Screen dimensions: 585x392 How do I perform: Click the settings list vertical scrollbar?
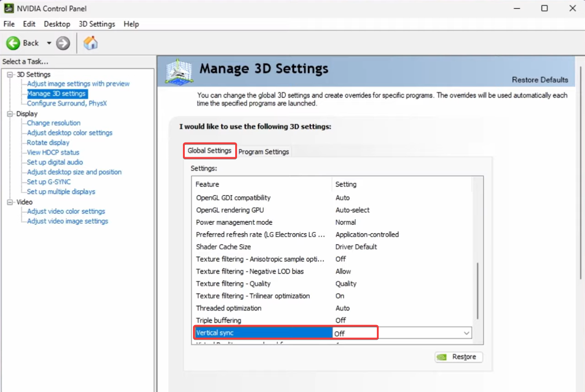tap(477, 291)
